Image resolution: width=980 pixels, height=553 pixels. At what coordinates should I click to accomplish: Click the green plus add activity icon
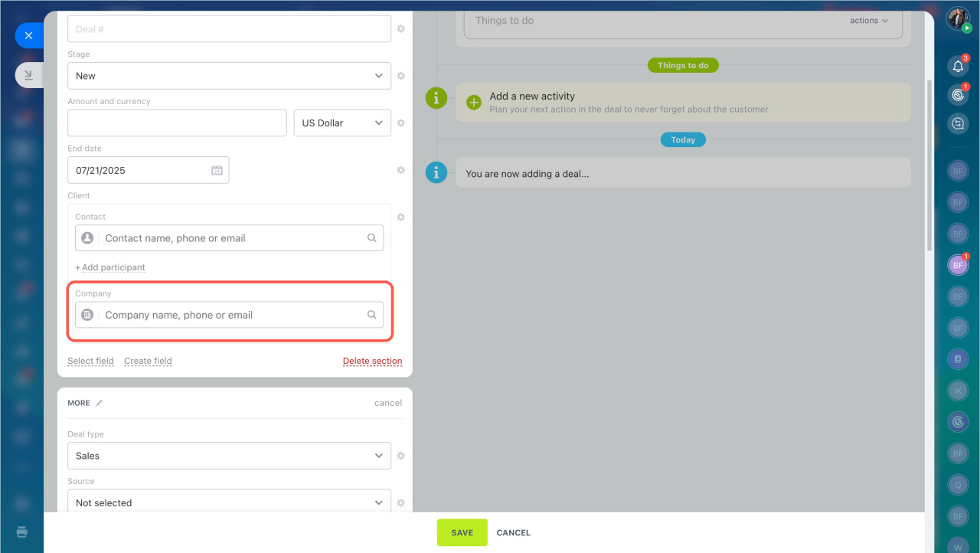(474, 102)
